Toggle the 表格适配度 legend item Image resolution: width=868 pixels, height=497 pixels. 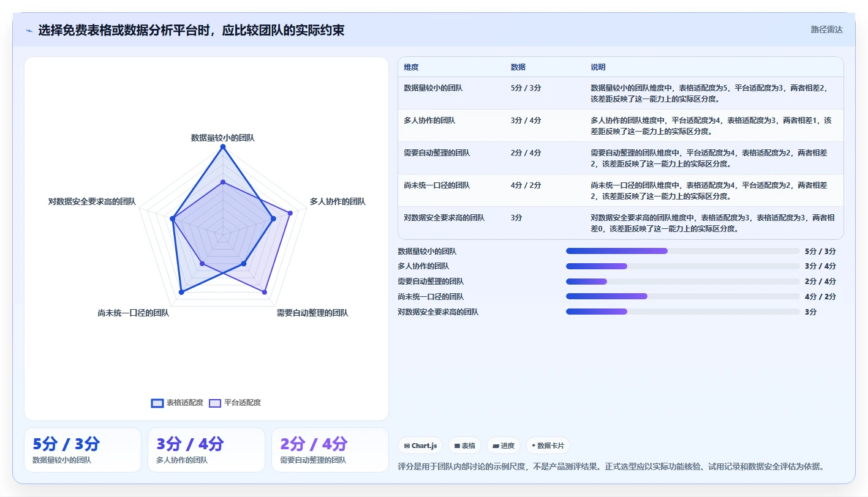pyautogui.click(x=177, y=403)
